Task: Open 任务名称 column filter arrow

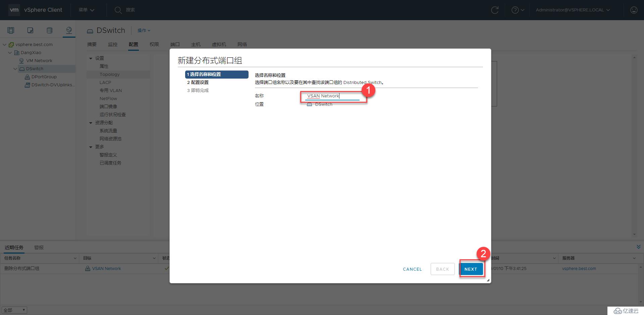Action: pos(75,258)
